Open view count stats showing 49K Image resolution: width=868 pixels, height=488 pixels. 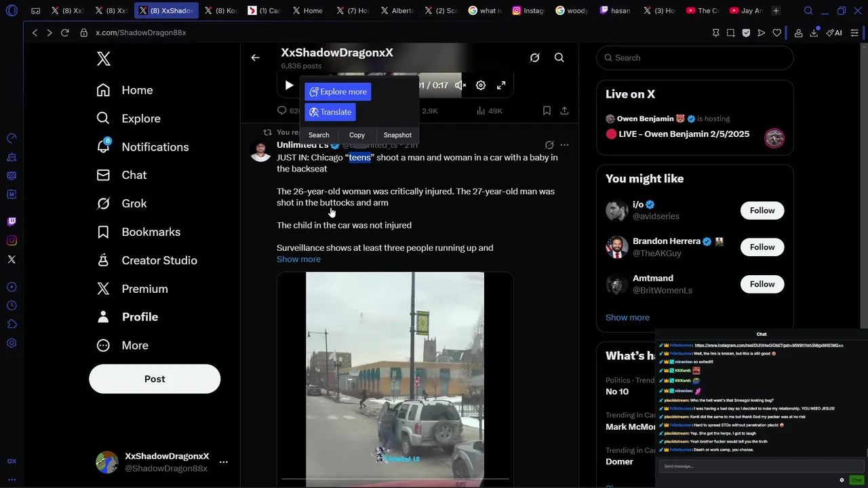[x=489, y=110]
